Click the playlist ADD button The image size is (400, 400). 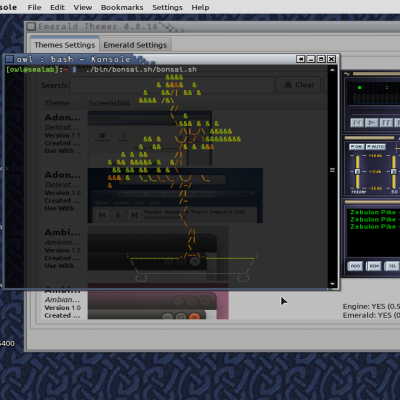coord(355,266)
